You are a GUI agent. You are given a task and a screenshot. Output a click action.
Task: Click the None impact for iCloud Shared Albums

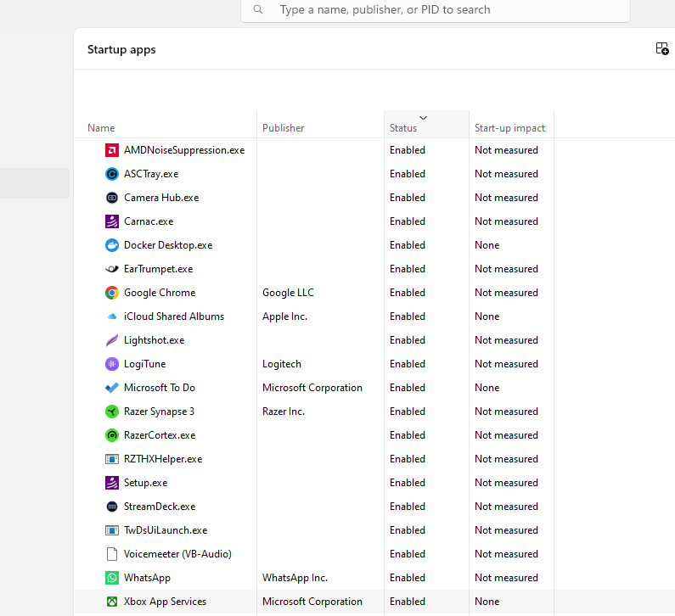coord(487,316)
